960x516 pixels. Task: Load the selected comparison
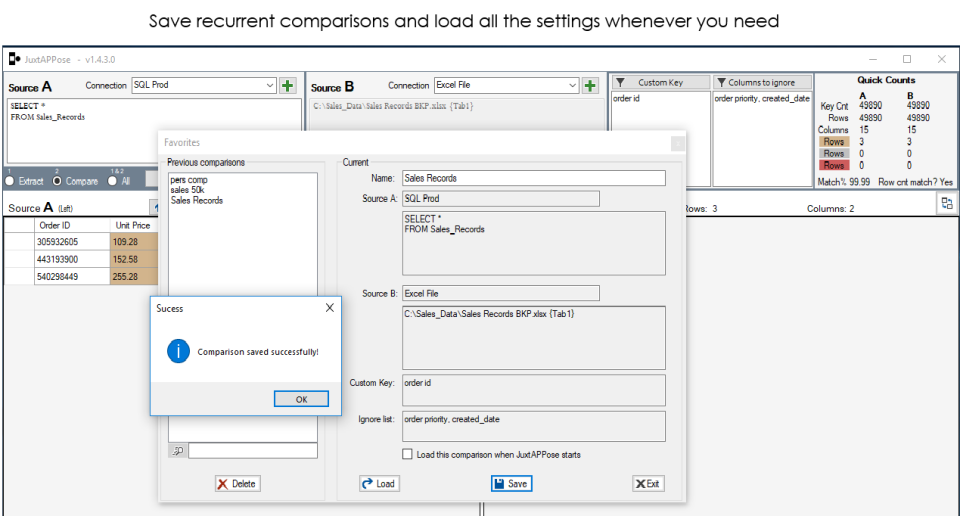(380, 484)
